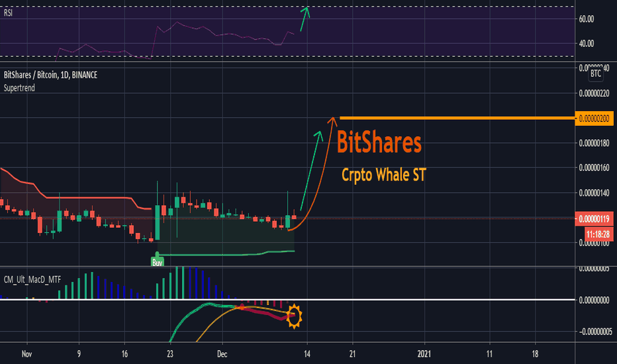Click the '2021' label on time axis
Screen dimensions: 617x364
point(424,354)
